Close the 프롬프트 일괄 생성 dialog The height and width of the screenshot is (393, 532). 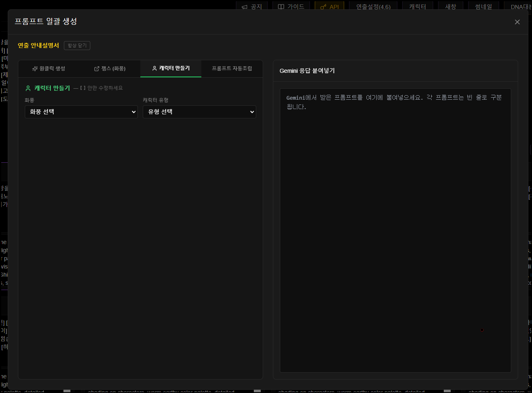[x=517, y=22]
